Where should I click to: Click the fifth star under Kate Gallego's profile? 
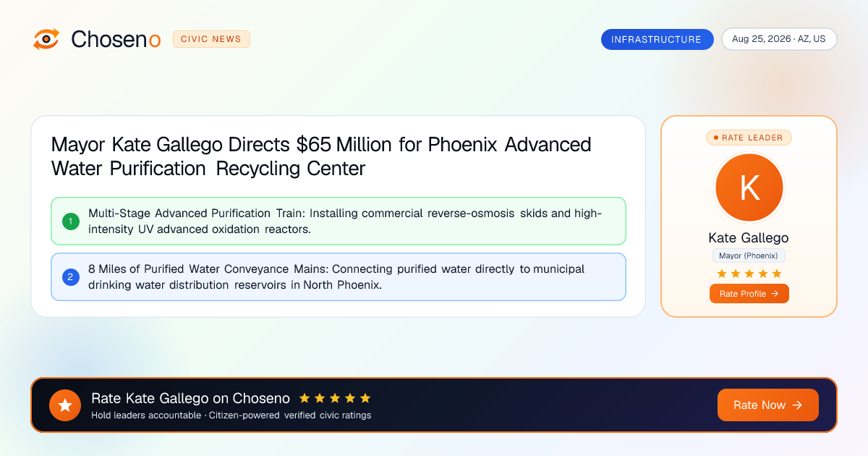777,274
